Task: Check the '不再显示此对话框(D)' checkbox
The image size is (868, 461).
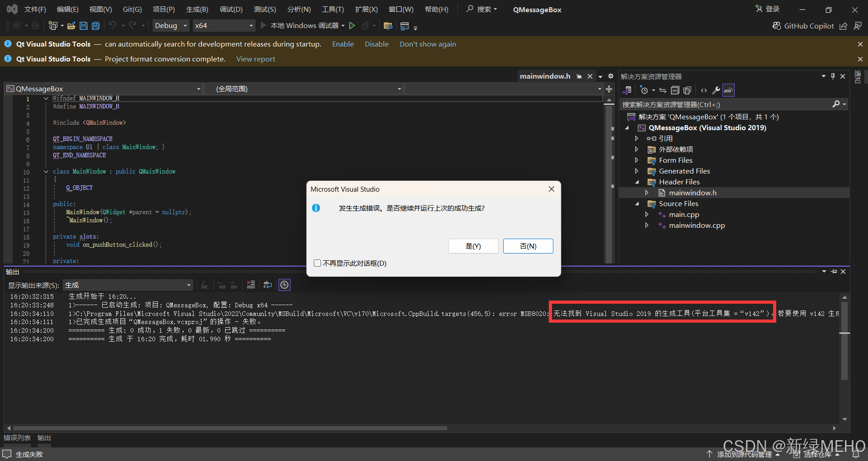Action: coord(317,263)
